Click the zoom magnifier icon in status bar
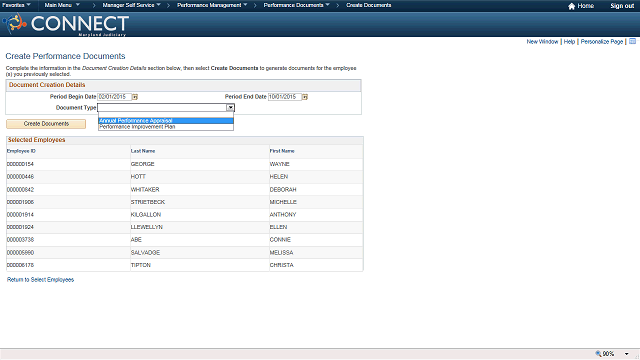The height and width of the screenshot is (360, 640). point(598,354)
